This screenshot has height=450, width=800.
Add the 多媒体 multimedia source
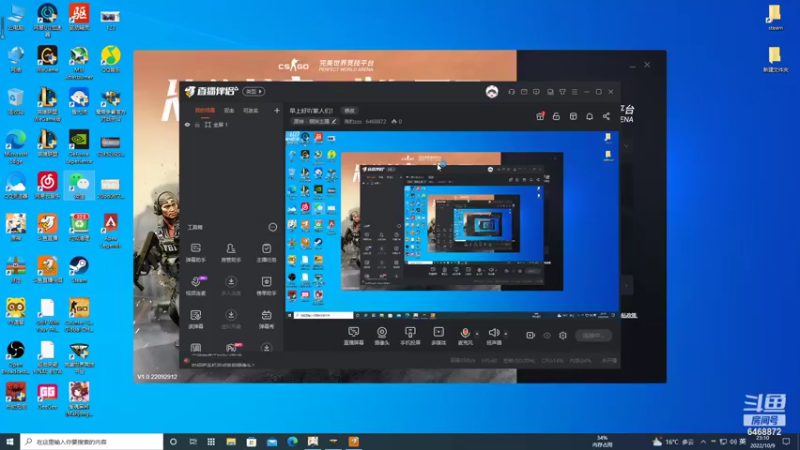click(438, 336)
